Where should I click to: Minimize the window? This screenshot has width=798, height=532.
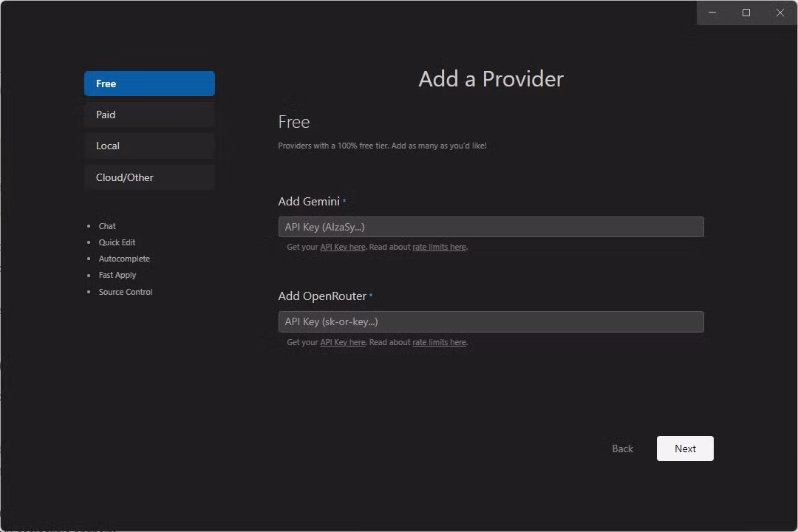[712, 13]
